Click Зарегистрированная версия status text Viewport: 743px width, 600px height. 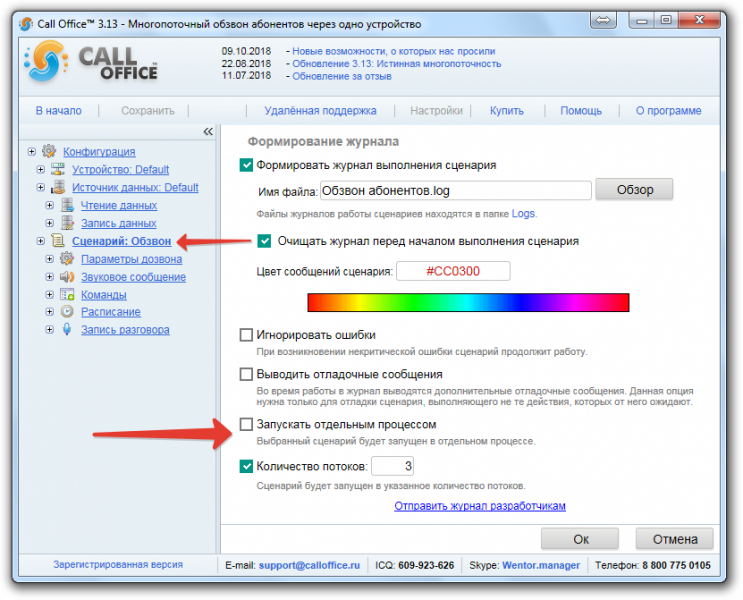(x=118, y=564)
